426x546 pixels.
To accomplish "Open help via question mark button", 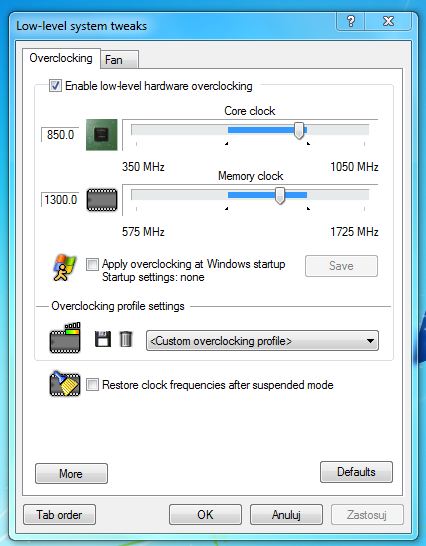I will pos(351,22).
